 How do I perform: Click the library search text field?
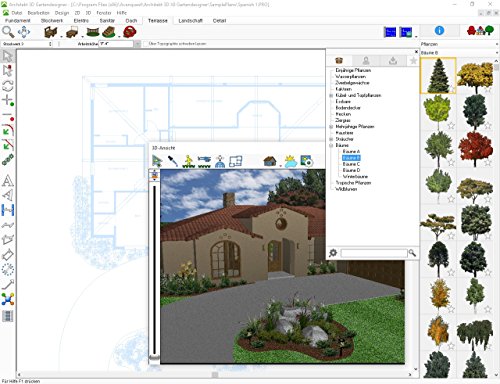(x=374, y=253)
